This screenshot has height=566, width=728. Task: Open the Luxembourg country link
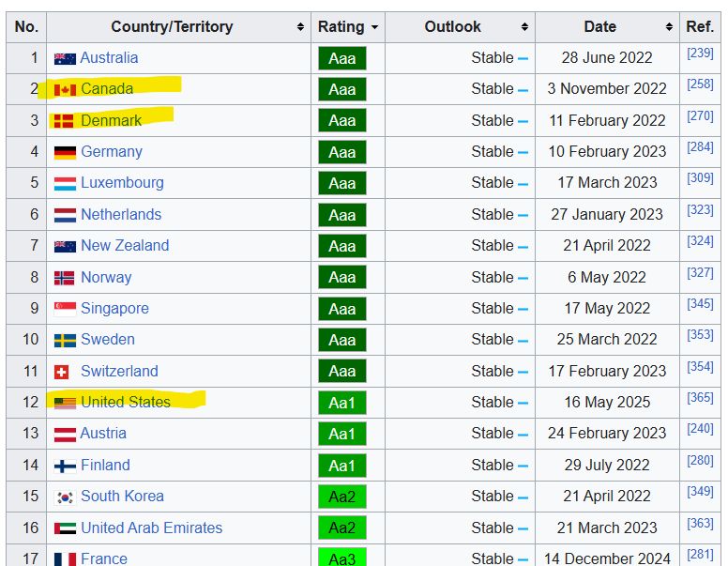point(122,183)
